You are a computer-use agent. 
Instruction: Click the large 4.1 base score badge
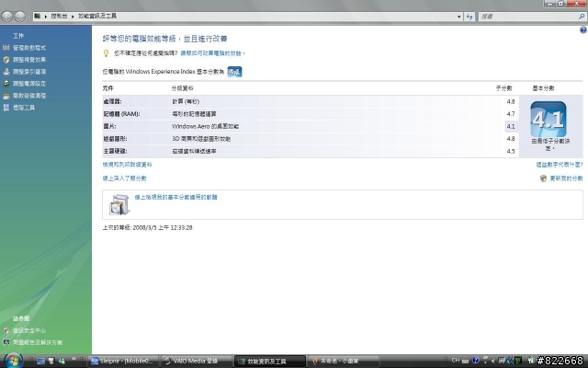pyautogui.click(x=548, y=119)
